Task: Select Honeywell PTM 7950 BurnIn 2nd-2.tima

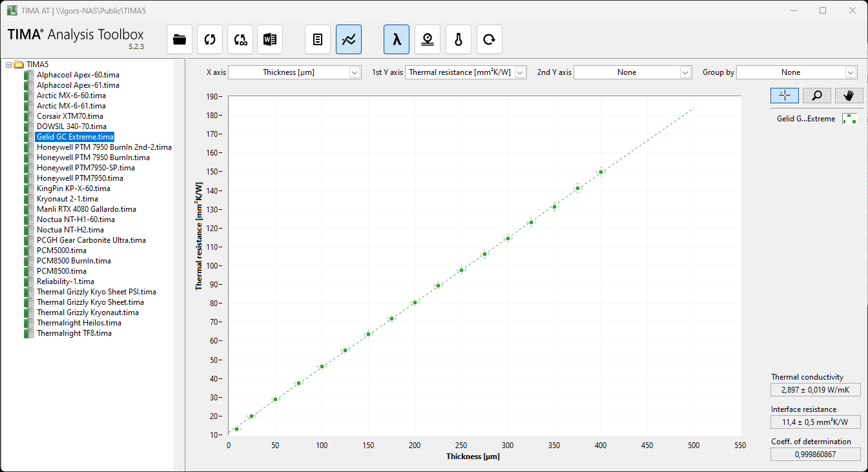Action: click(x=104, y=147)
